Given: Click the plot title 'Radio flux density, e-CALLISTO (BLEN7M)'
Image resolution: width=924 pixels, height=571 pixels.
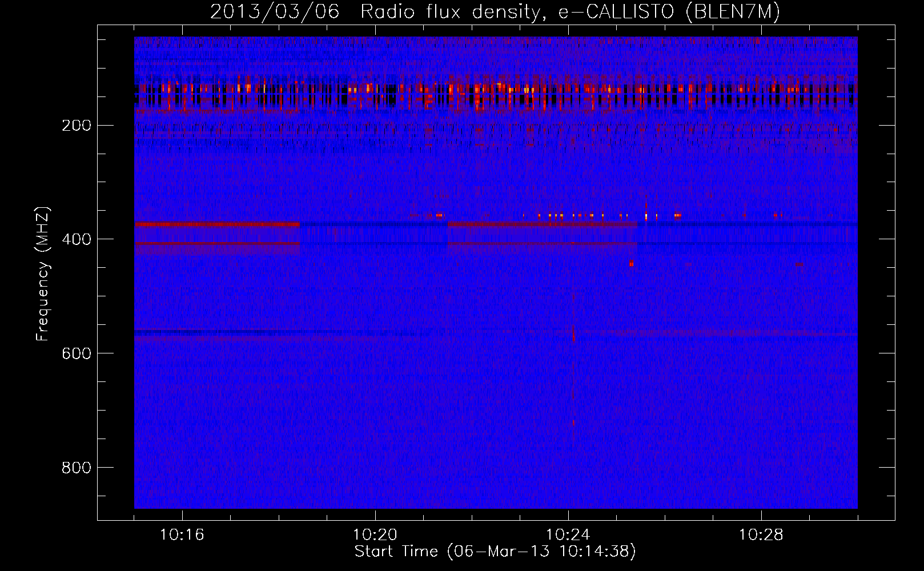Looking at the screenshot, I should (x=570, y=12).
